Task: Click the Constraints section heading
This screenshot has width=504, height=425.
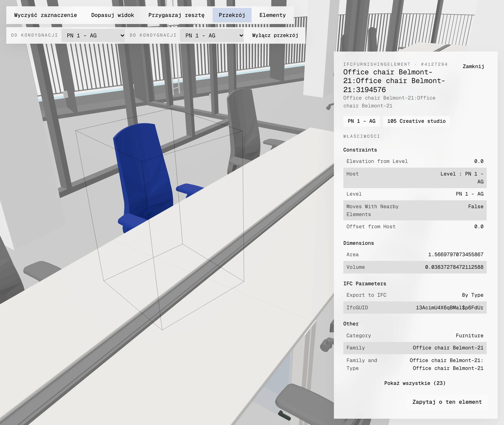Action: (360, 150)
